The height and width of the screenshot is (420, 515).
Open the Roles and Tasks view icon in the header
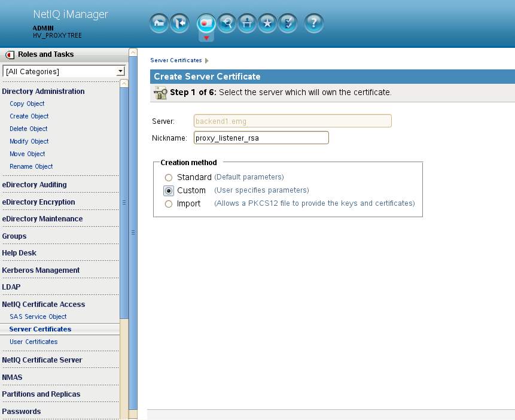click(206, 23)
